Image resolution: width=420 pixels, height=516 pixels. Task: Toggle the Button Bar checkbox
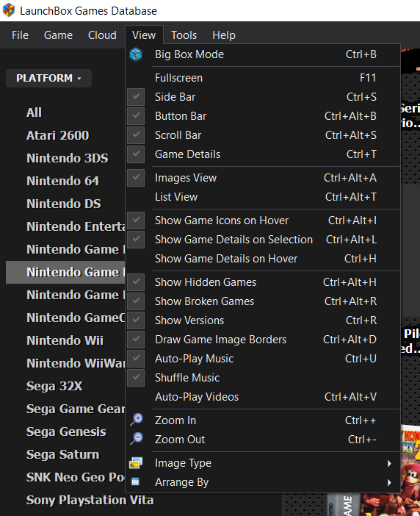point(136,116)
